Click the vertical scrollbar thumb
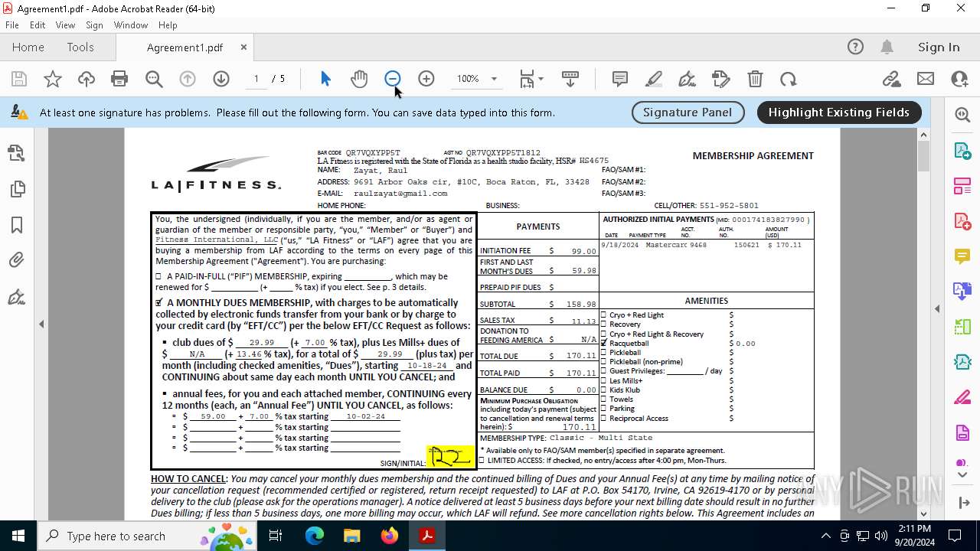The width and height of the screenshot is (980, 551). [924, 157]
